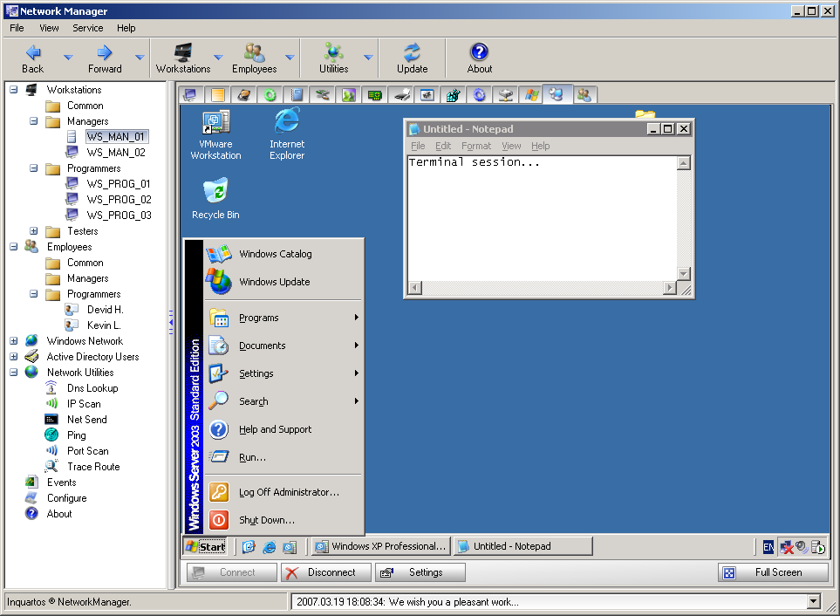Select the green circuit board icon tab

pos(375,95)
